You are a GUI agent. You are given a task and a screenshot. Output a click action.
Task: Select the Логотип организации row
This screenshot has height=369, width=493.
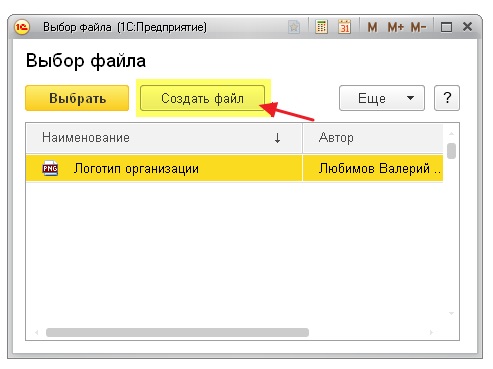click(234, 168)
